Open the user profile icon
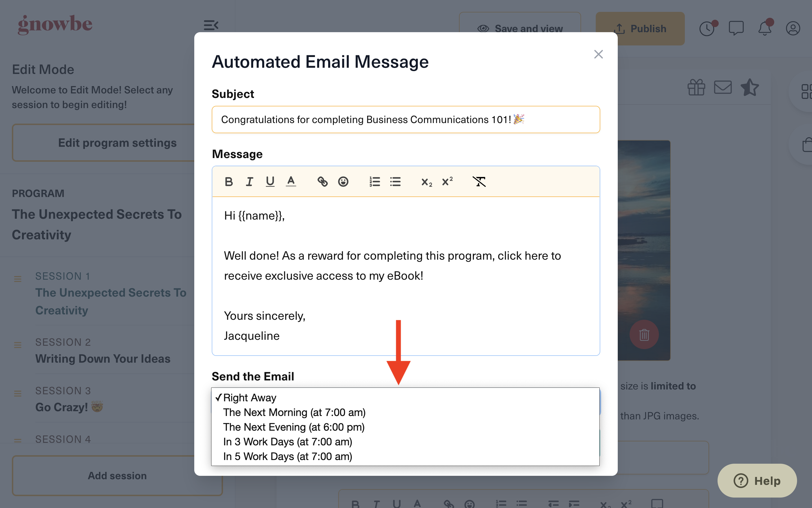 click(x=793, y=28)
